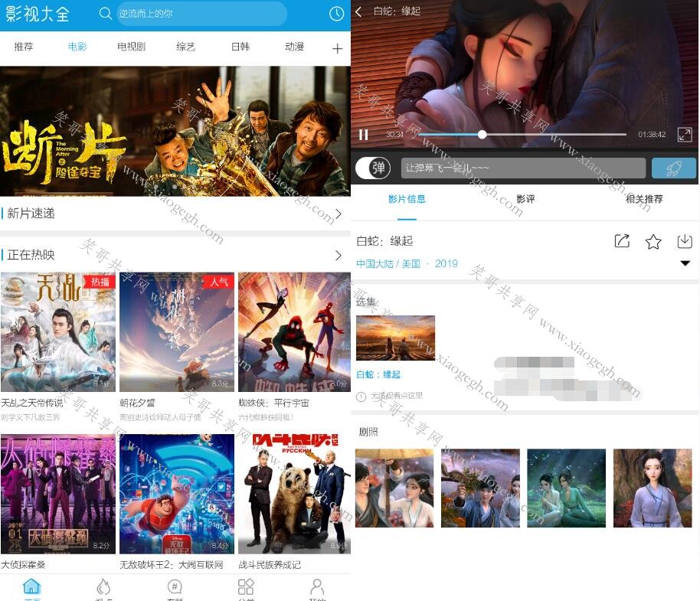Download the movie 白蛇：缘起
This screenshot has width=700, height=601.
[685, 241]
